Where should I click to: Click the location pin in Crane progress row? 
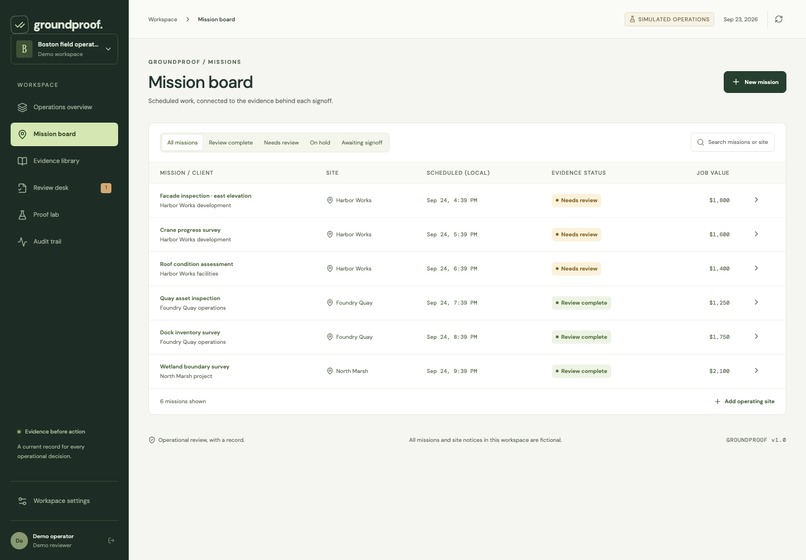[330, 234]
